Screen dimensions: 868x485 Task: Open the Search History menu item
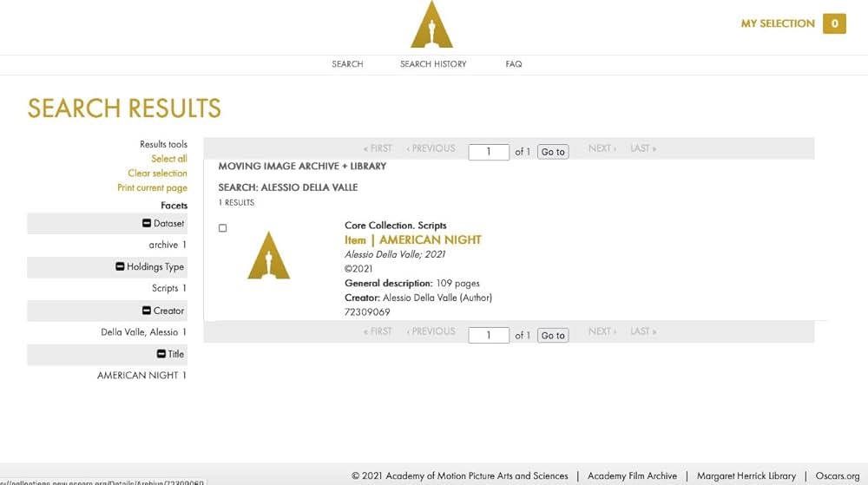(433, 64)
